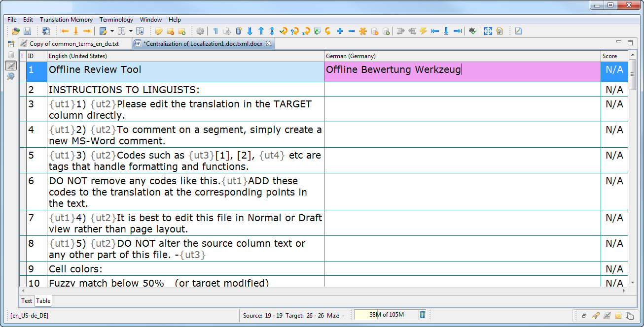Click the database with green plus icon
Viewport: 644px width, 327px height.
pyautogui.click(x=386, y=31)
